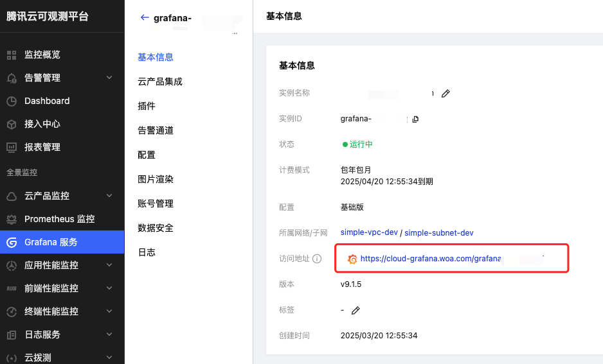
Task: Click the 前端性能监控 RUM icon
Action: pyautogui.click(x=12, y=288)
